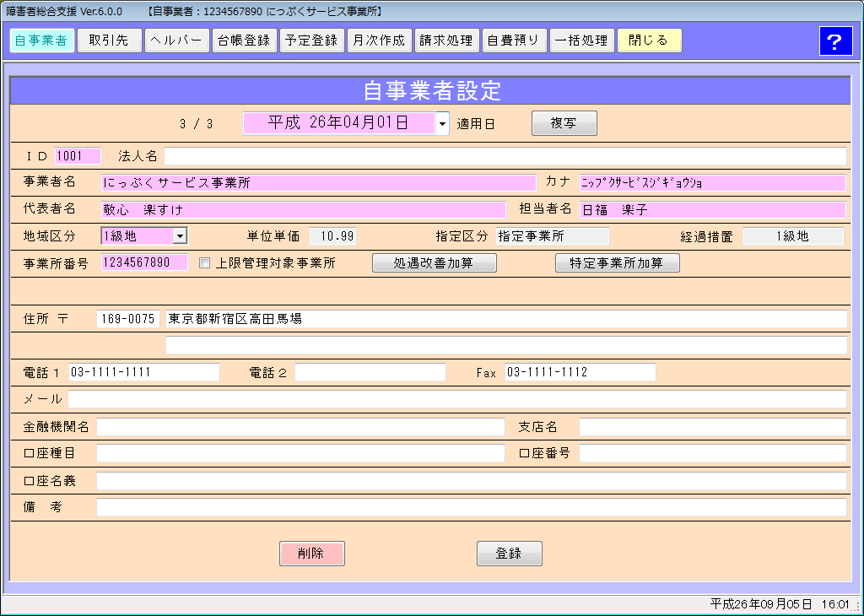This screenshot has height=616, width=864.
Task: Click the empty メール field
Action: click(x=456, y=399)
